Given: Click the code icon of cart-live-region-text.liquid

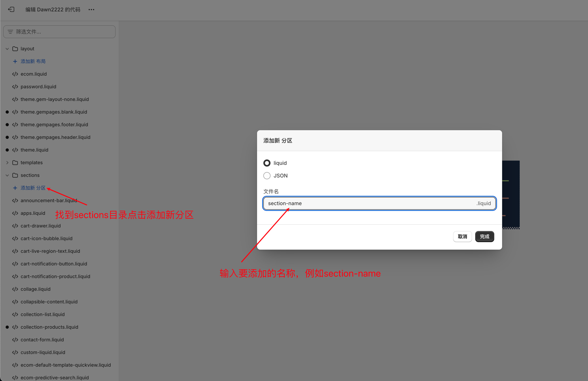Looking at the screenshot, I should click(x=15, y=251).
